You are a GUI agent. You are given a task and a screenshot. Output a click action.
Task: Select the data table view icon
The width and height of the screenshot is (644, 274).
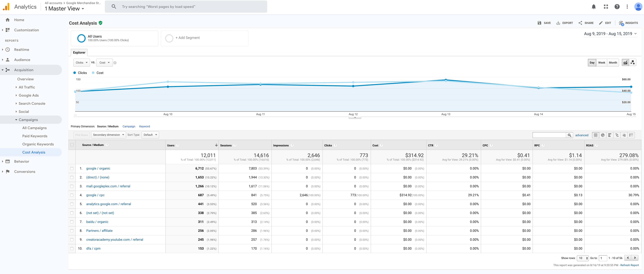[x=596, y=135]
